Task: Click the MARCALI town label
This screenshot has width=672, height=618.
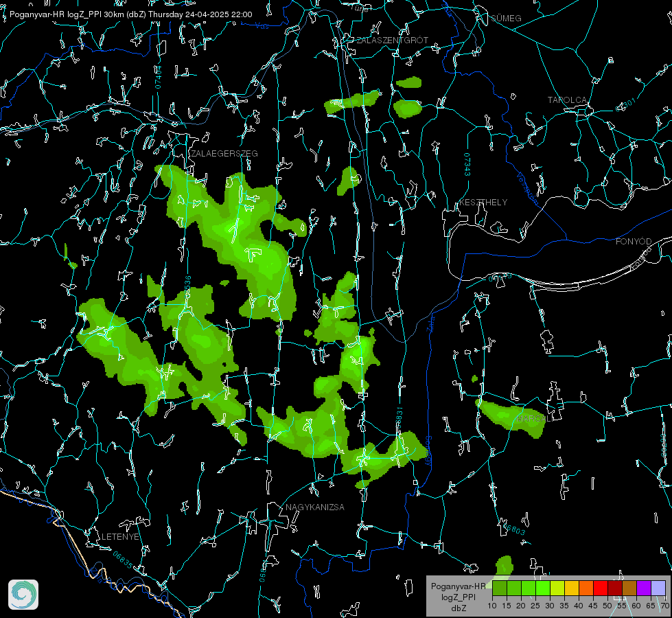Action: click(534, 419)
